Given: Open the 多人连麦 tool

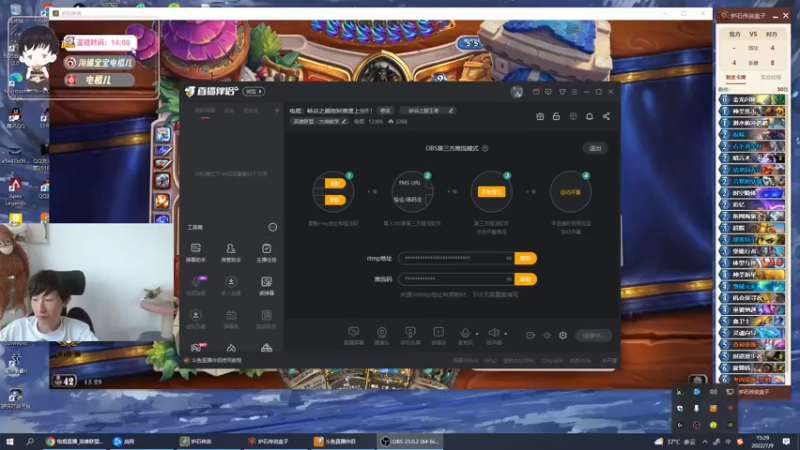Looking at the screenshot, I should point(231,286).
